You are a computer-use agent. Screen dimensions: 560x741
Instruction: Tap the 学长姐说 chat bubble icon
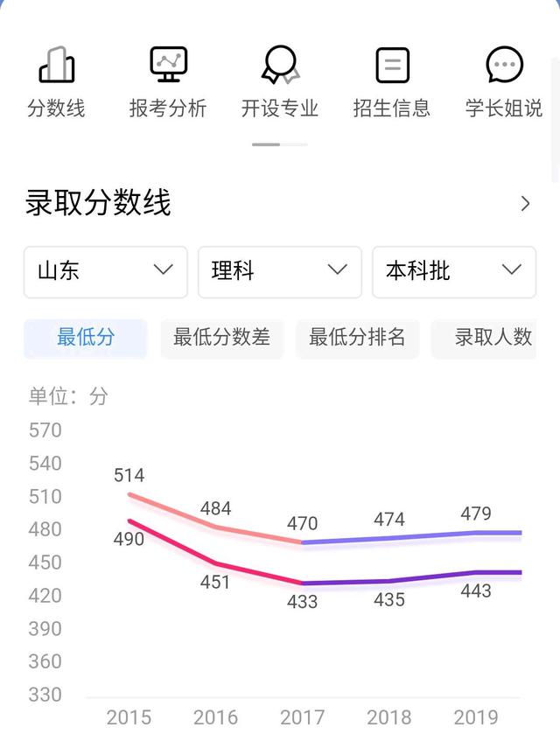pyautogui.click(x=504, y=64)
